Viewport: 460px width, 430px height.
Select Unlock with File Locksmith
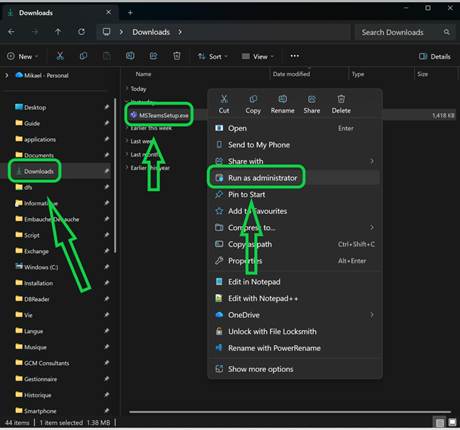tap(295, 331)
